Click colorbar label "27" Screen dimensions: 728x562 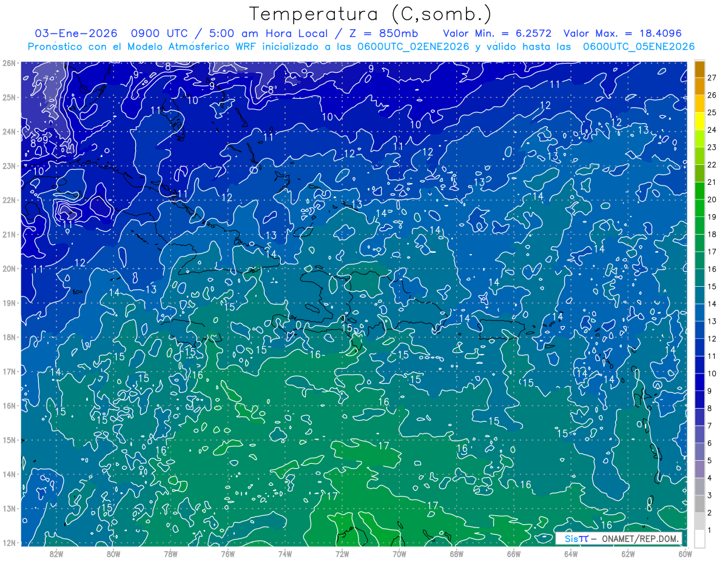pyautogui.click(x=712, y=78)
